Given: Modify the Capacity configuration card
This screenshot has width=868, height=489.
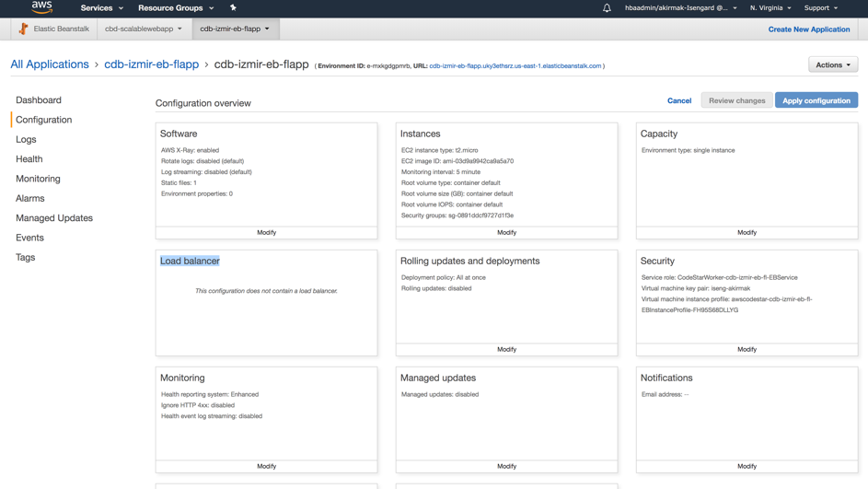Looking at the screenshot, I should [746, 233].
